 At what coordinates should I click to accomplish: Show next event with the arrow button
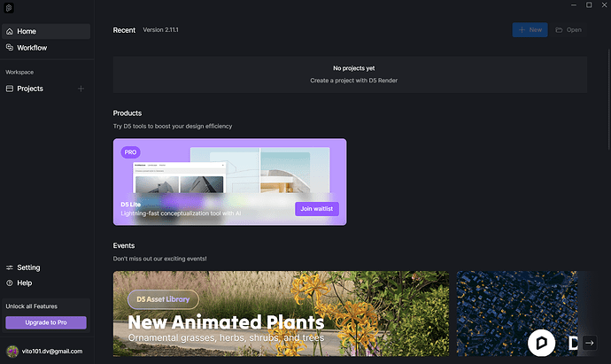pyautogui.click(x=589, y=343)
